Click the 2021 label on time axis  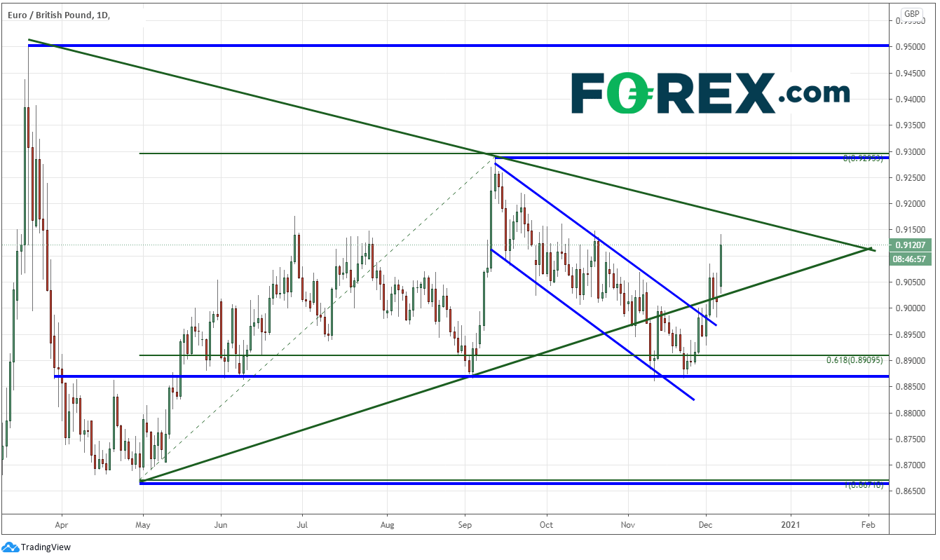pos(791,524)
